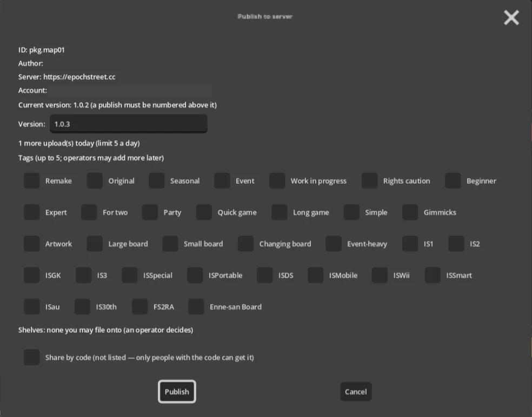Enable the Large board tag

click(x=95, y=244)
